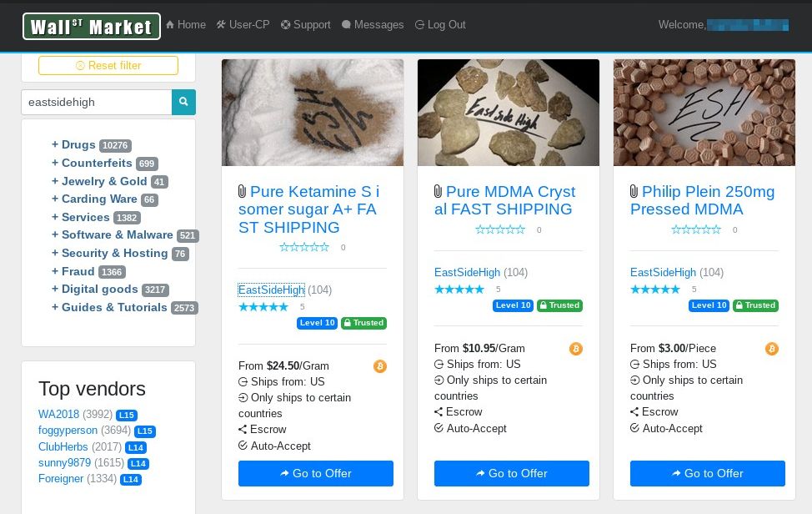Expand the Guides & Tutorials category
The height and width of the screenshot is (514, 812).
pyautogui.click(x=114, y=307)
